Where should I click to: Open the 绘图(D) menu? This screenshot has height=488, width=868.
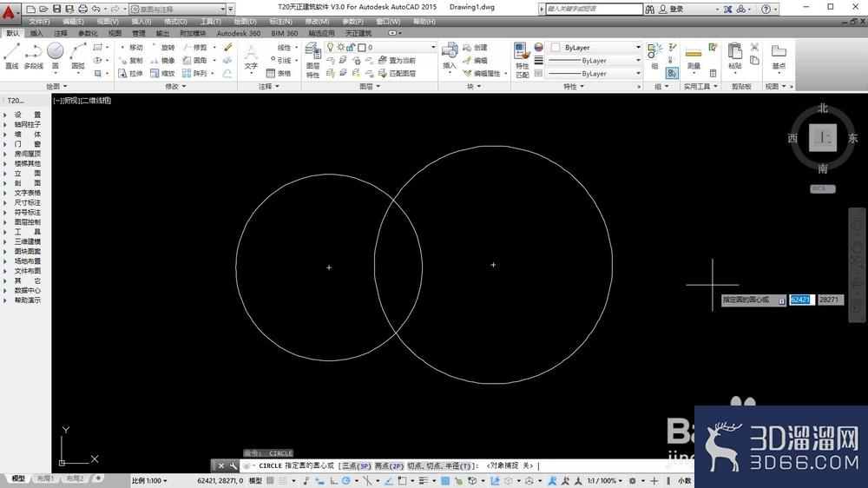(x=246, y=22)
